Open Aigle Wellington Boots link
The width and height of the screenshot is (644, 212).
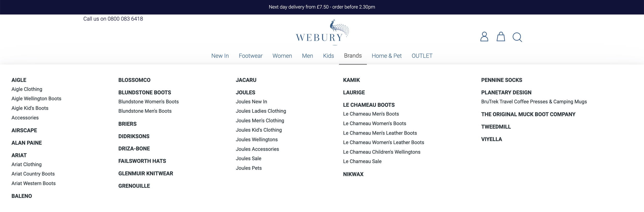point(36,99)
